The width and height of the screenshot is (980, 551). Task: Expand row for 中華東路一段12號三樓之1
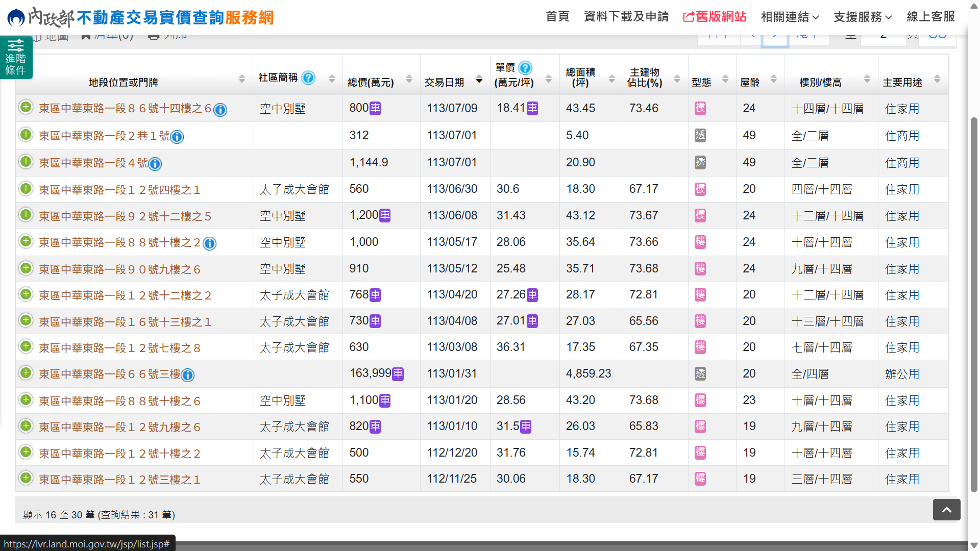coord(26,479)
